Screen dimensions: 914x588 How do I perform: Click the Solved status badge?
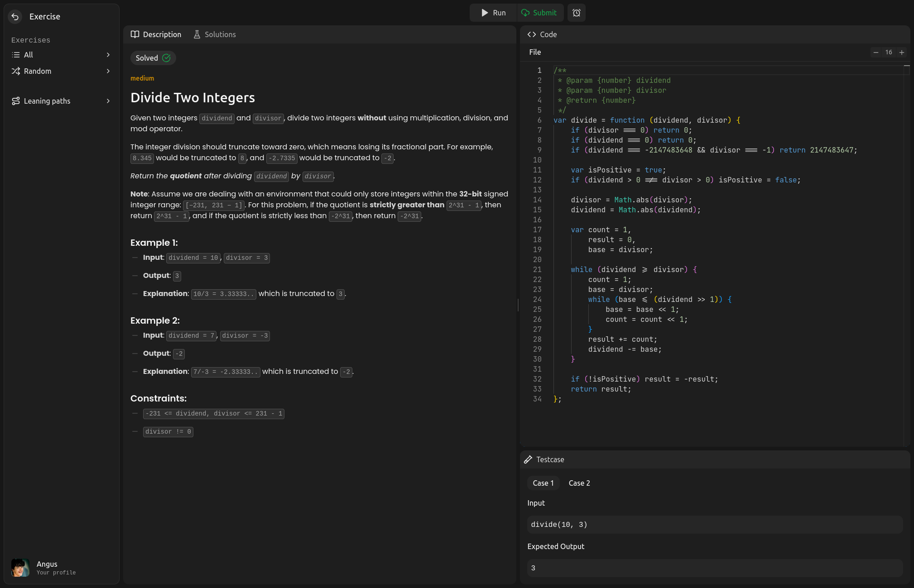153,58
